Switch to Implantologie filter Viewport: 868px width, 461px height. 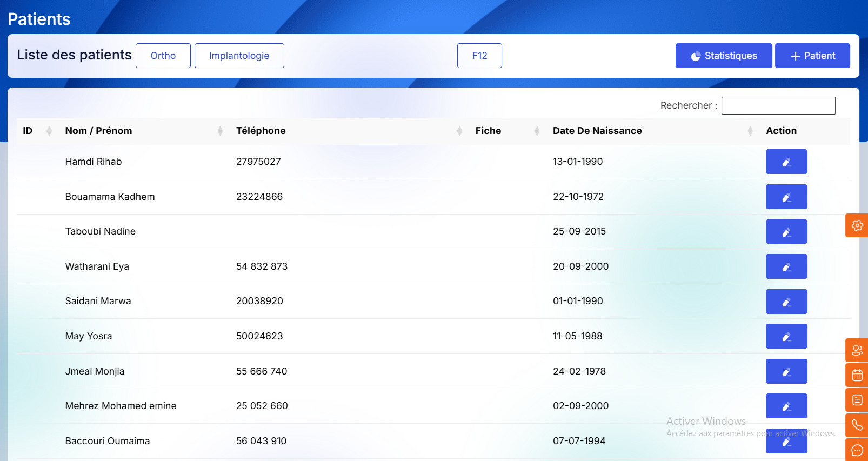pyautogui.click(x=239, y=56)
